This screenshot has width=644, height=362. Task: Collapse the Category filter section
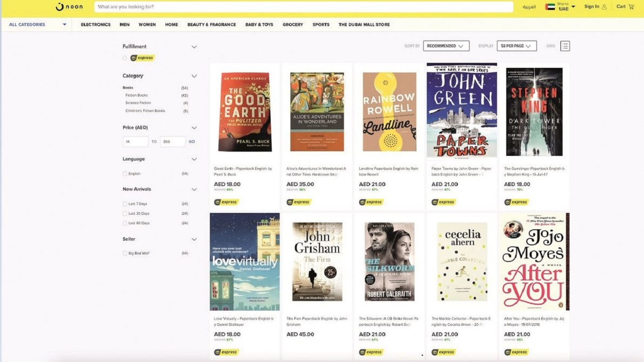tap(194, 76)
